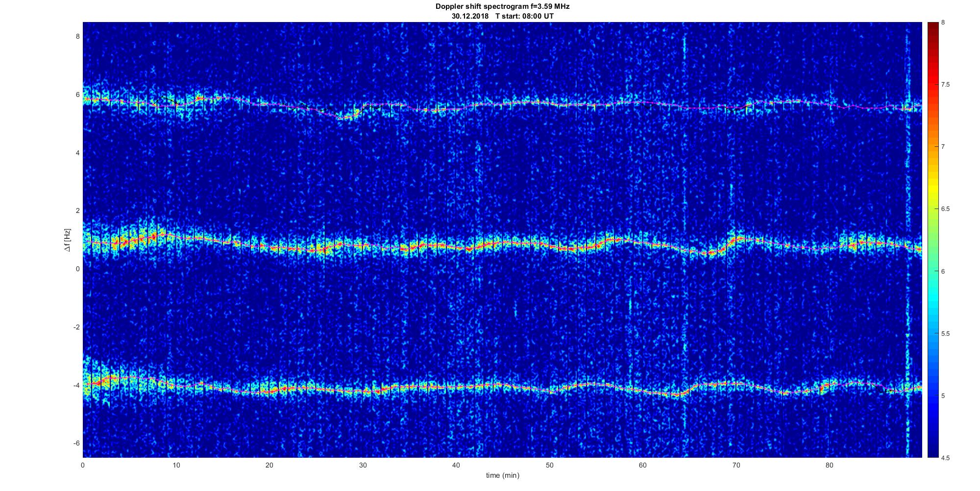This screenshot has height=491, width=980.
Task: Click the date line '30.12.2018 T start: 08:00 UT'
Action: tap(503, 16)
